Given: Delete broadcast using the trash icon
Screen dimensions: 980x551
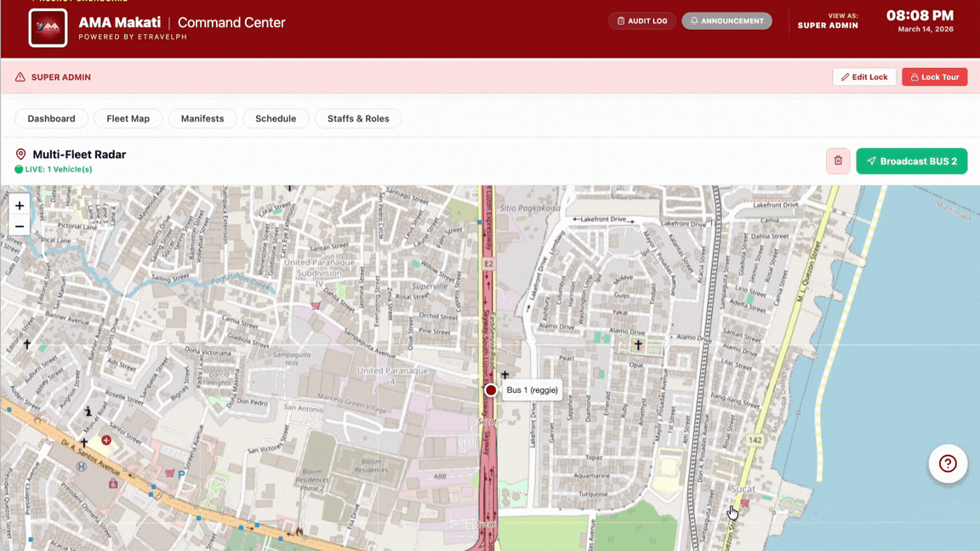Looking at the screenshot, I should [x=838, y=161].
